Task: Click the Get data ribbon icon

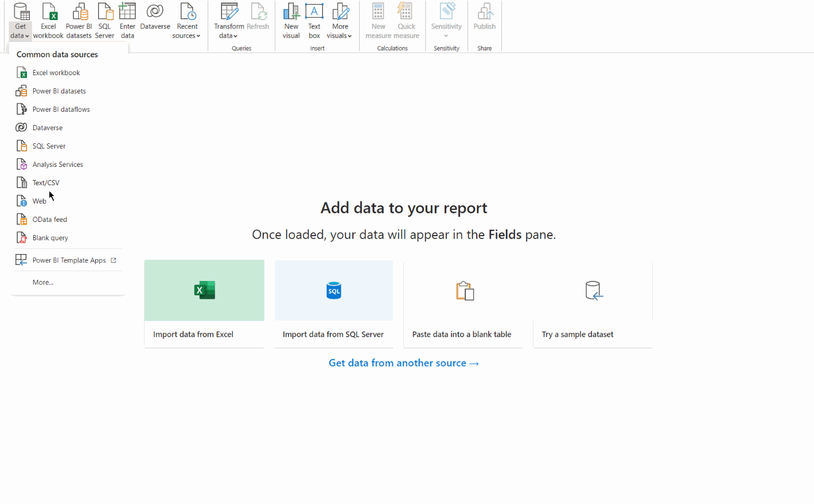Action: click(x=21, y=11)
